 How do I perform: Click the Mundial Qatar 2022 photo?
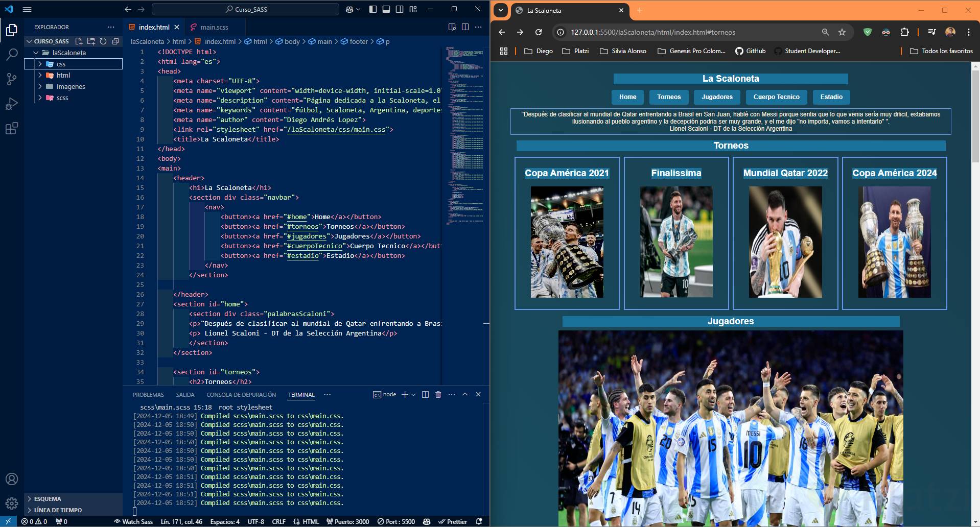[785, 242]
